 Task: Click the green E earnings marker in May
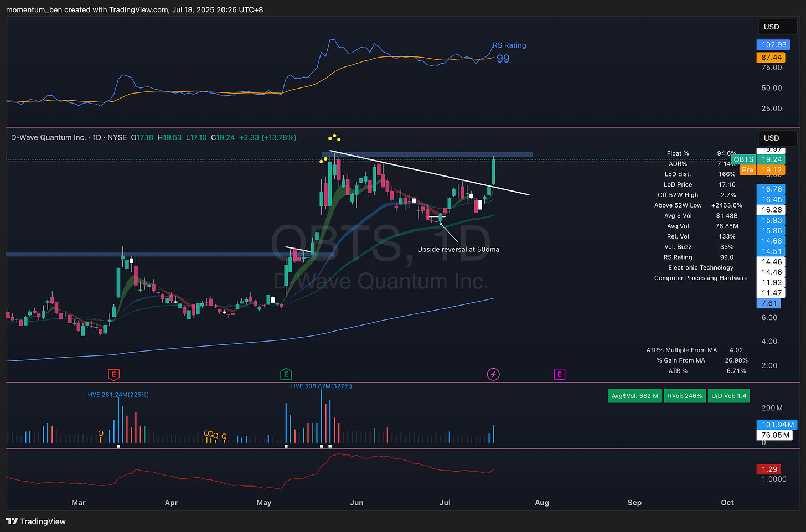click(286, 375)
